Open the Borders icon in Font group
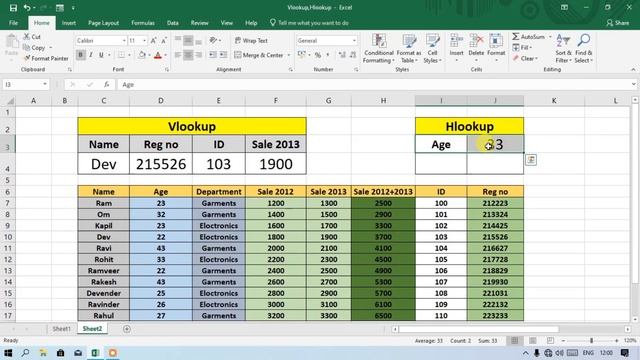Screen dimensions: 640x360 coord(121,55)
